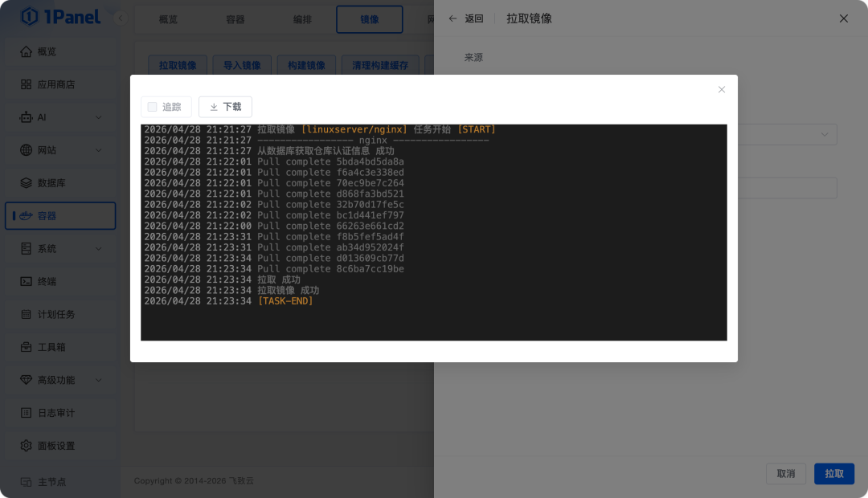
Task: Click the back arrow beside 返回
Action: (452, 18)
